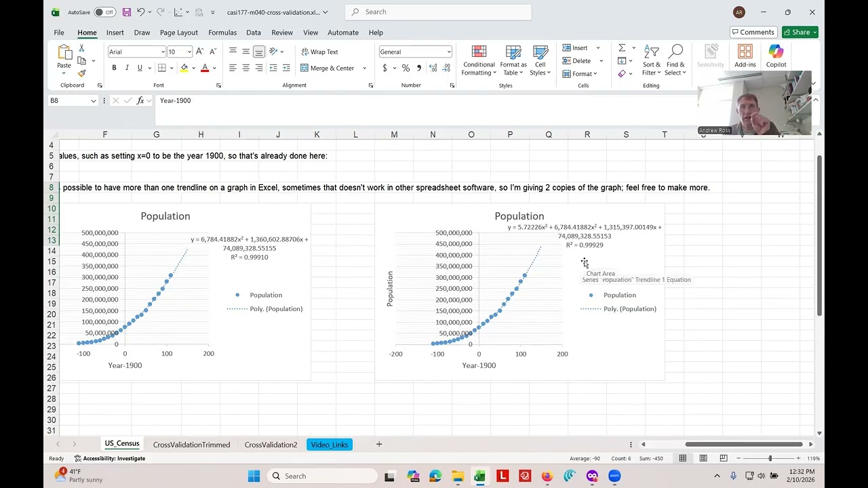The width and height of the screenshot is (868, 488).
Task: Open fill color dropdown arrow
Action: pos(193,68)
